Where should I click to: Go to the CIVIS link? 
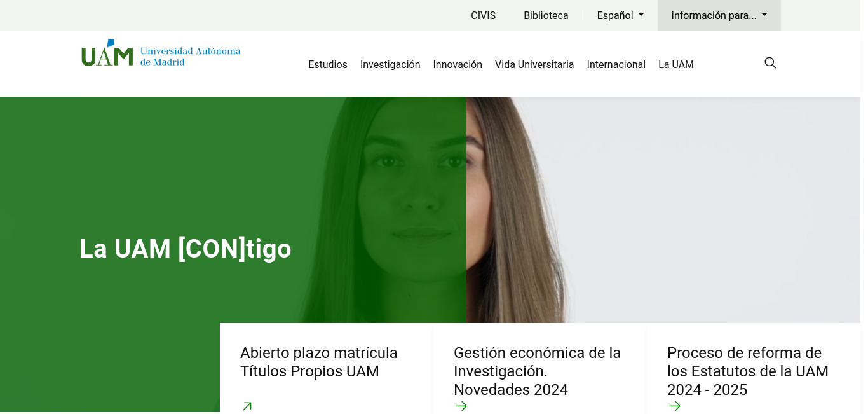(484, 15)
